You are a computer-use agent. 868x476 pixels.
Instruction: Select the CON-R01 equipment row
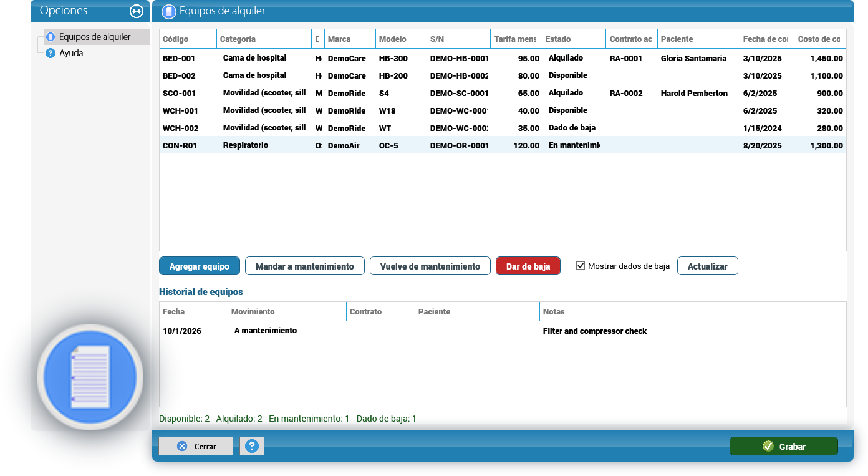pos(503,145)
